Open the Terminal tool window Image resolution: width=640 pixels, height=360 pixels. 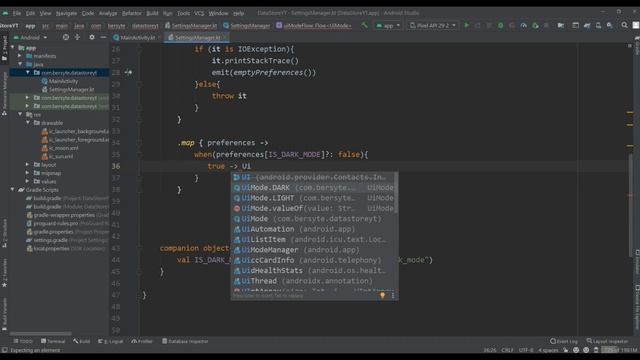point(53,341)
